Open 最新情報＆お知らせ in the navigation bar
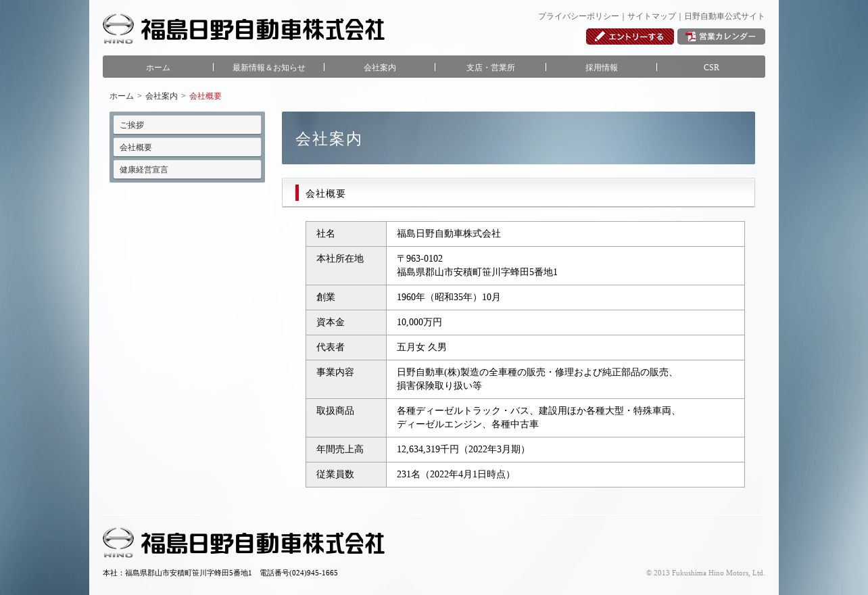This screenshot has width=868, height=595. coord(269,67)
